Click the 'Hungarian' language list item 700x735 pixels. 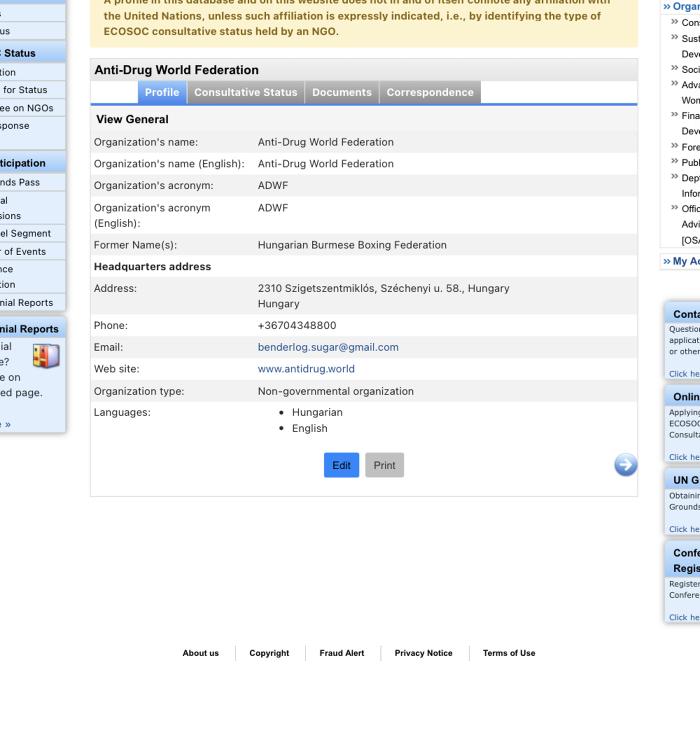click(317, 412)
